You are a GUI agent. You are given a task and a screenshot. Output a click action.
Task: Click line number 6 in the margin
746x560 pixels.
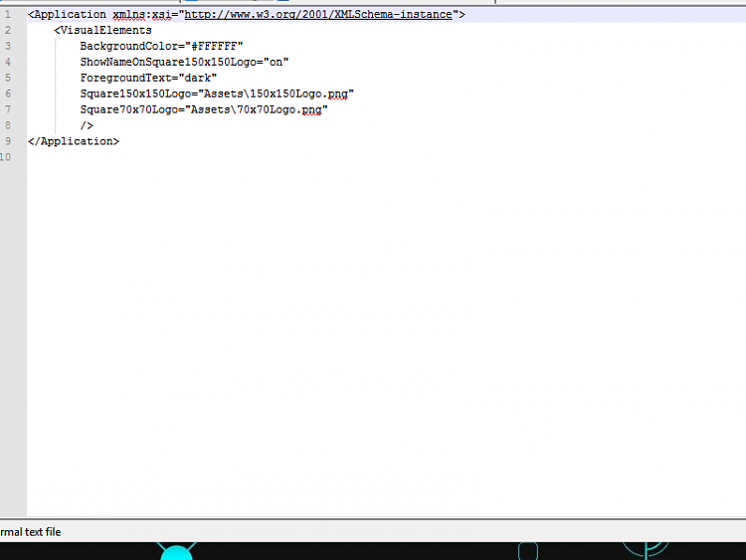click(8, 93)
